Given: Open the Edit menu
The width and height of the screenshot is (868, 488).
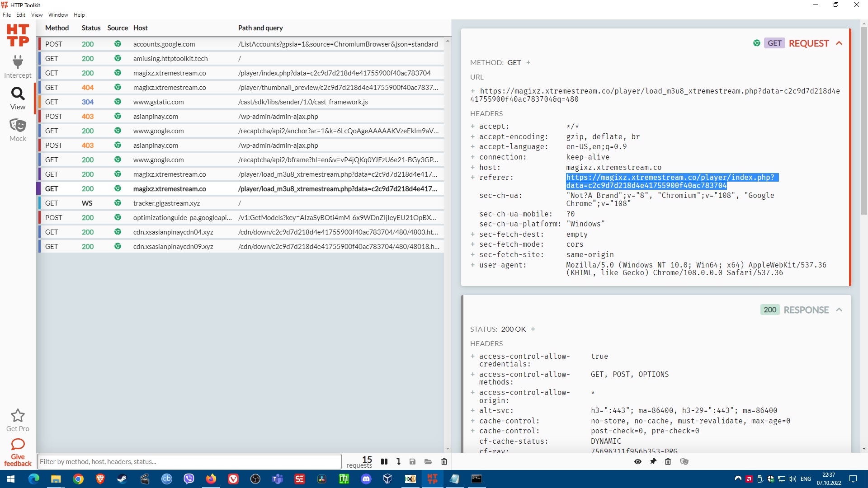Looking at the screenshot, I should tap(21, 15).
